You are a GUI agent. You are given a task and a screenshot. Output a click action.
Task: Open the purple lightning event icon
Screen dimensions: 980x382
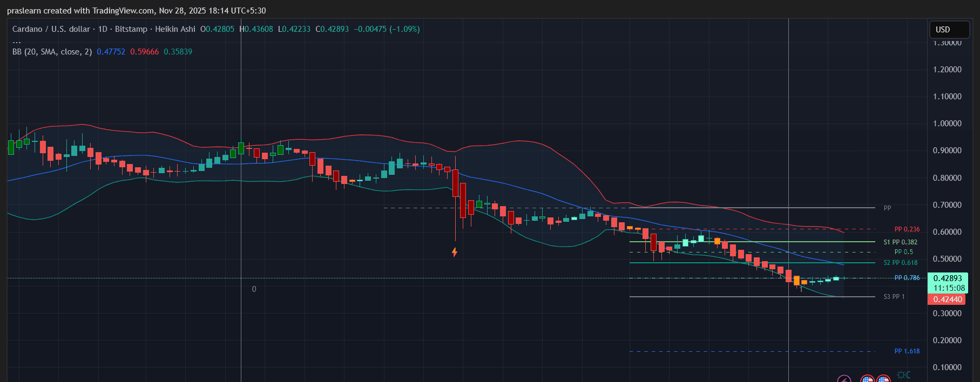tap(844, 379)
